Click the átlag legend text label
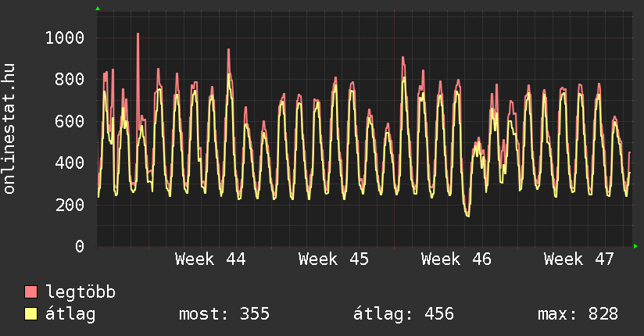The height and width of the screenshot is (336, 644). (x=70, y=314)
